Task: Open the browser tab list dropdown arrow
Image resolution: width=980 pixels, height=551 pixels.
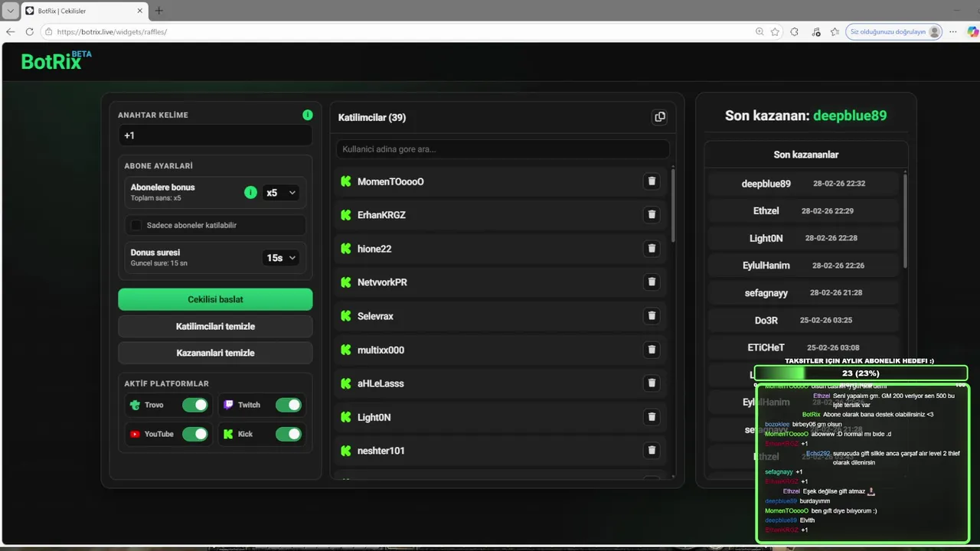Action: [x=10, y=11]
